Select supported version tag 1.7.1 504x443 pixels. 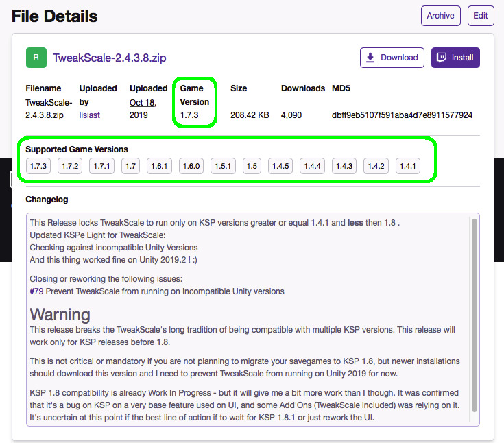coord(101,166)
